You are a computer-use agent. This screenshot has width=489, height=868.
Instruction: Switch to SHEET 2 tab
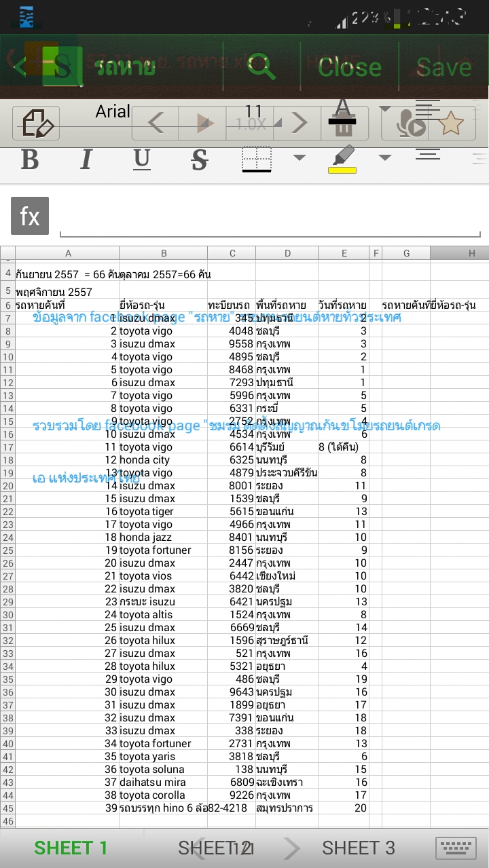pos(216,848)
